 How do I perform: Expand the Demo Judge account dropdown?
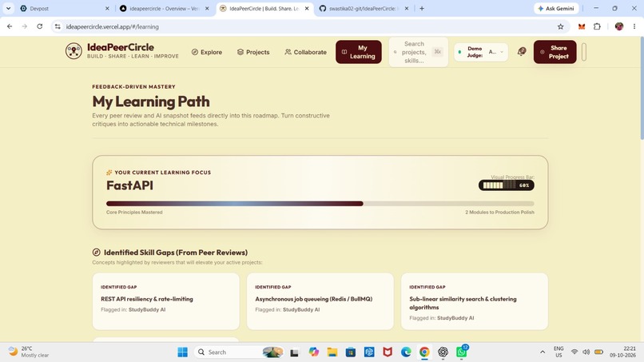coord(480,52)
